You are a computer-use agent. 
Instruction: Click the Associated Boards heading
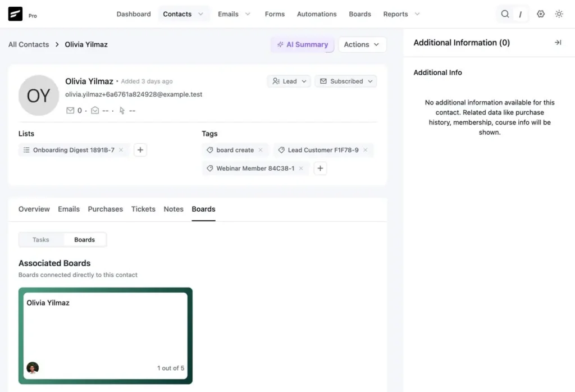[x=54, y=263]
